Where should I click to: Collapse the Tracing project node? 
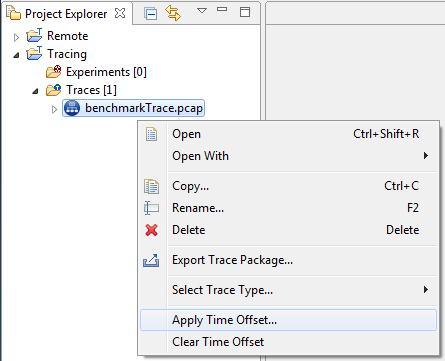click(x=16, y=55)
